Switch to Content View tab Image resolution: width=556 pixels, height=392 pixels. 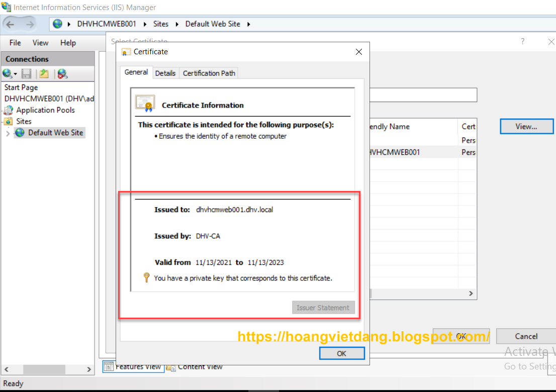[195, 367]
